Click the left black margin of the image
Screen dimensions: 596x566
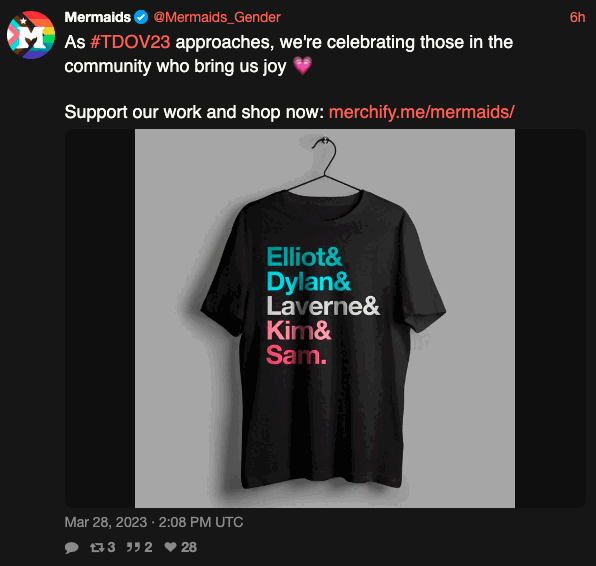(100, 319)
